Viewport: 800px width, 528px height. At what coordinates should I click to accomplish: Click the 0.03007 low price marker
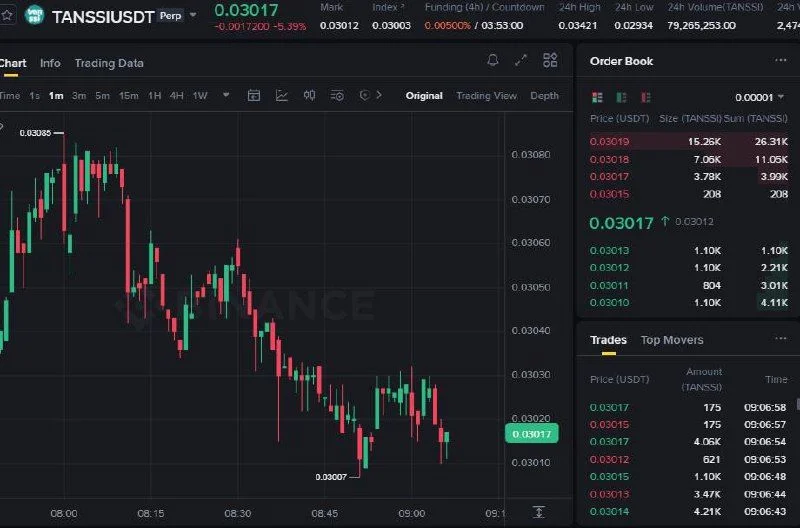[x=331, y=477]
